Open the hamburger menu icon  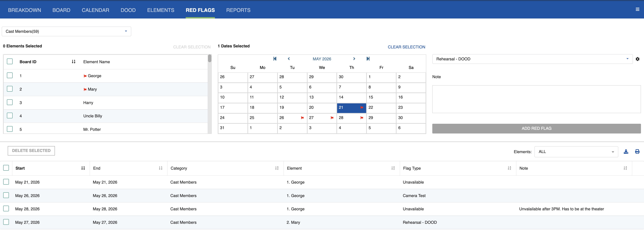pyautogui.click(x=637, y=10)
